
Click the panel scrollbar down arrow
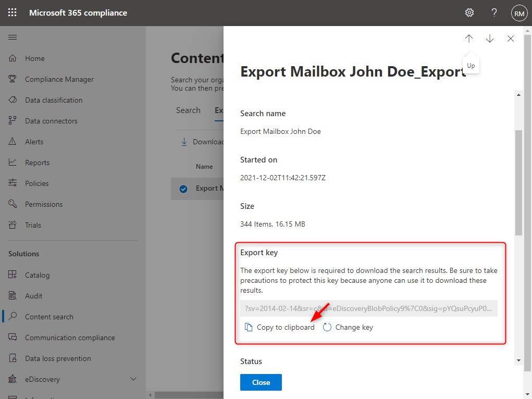tap(518, 360)
